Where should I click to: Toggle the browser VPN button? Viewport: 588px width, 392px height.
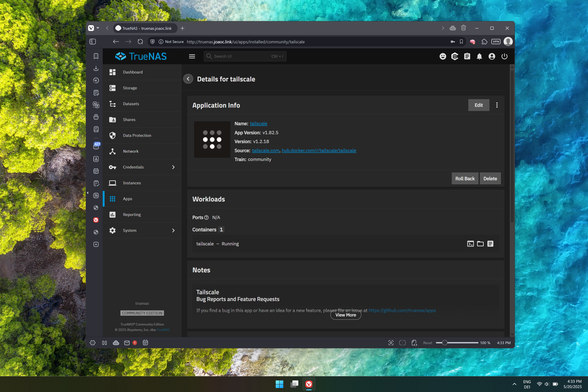click(x=496, y=42)
